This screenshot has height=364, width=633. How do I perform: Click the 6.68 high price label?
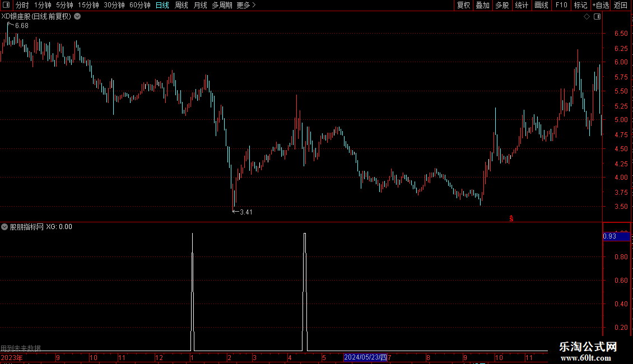coord(22,26)
